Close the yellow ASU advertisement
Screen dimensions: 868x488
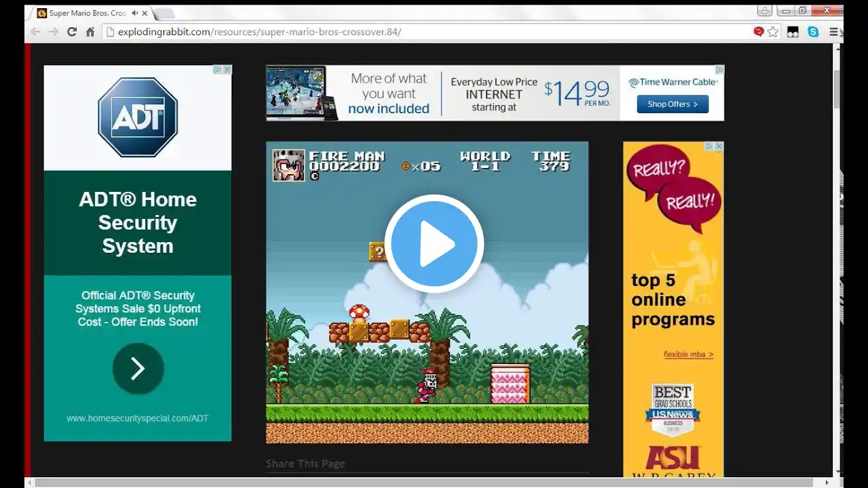coord(719,146)
